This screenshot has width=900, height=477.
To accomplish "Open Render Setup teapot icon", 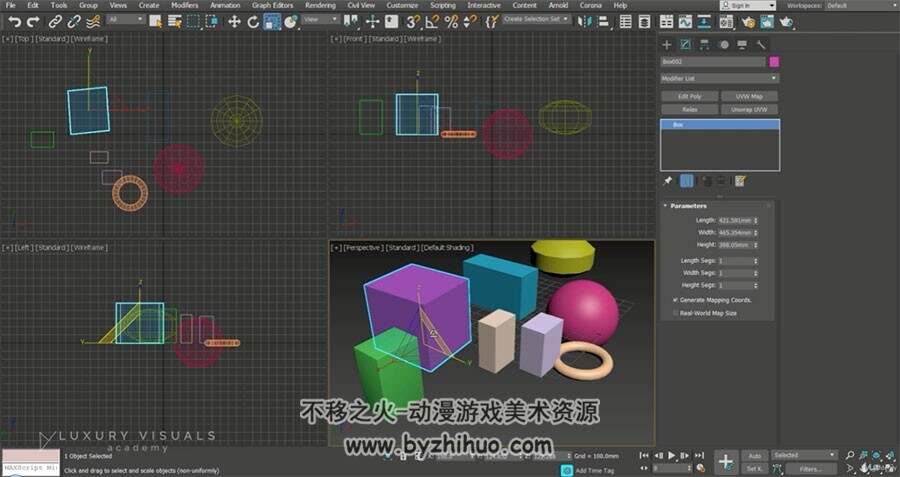I will pyautogui.click(x=748, y=22).
